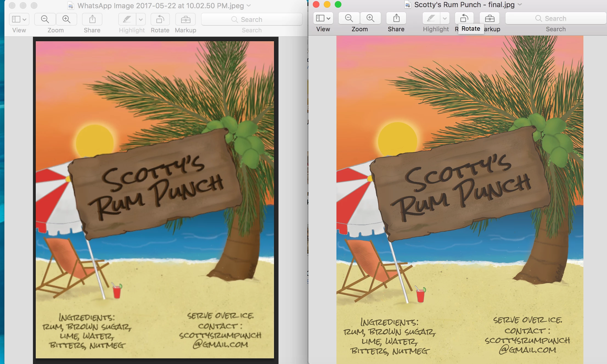Rotate the WhatsApp image

[160, 19]
